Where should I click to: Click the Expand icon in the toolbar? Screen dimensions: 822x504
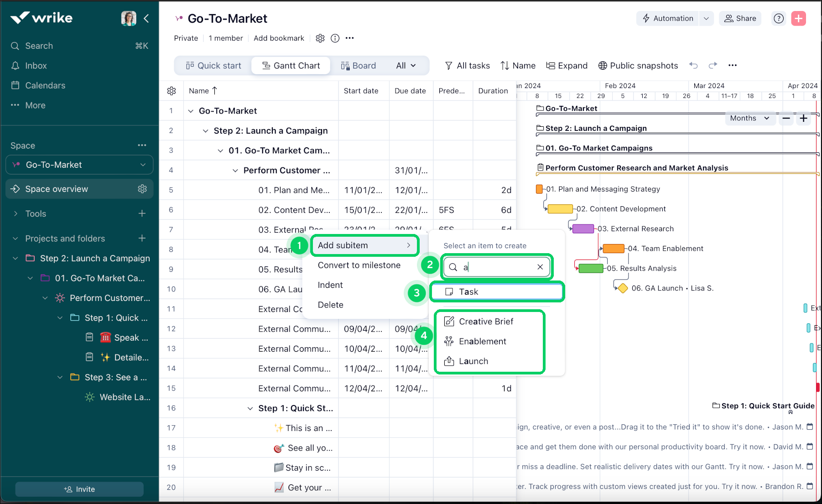[x=567, y=65]
